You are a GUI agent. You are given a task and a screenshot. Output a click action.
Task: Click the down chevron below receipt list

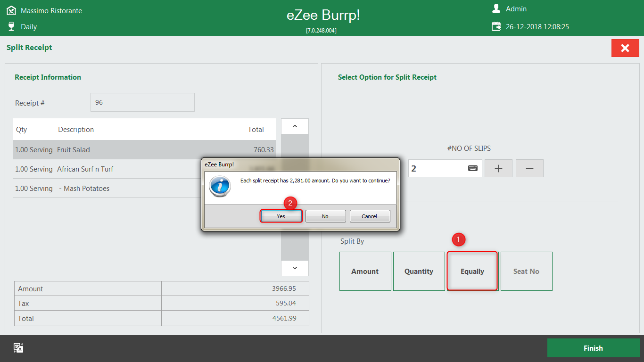click(x=295, y=268)
